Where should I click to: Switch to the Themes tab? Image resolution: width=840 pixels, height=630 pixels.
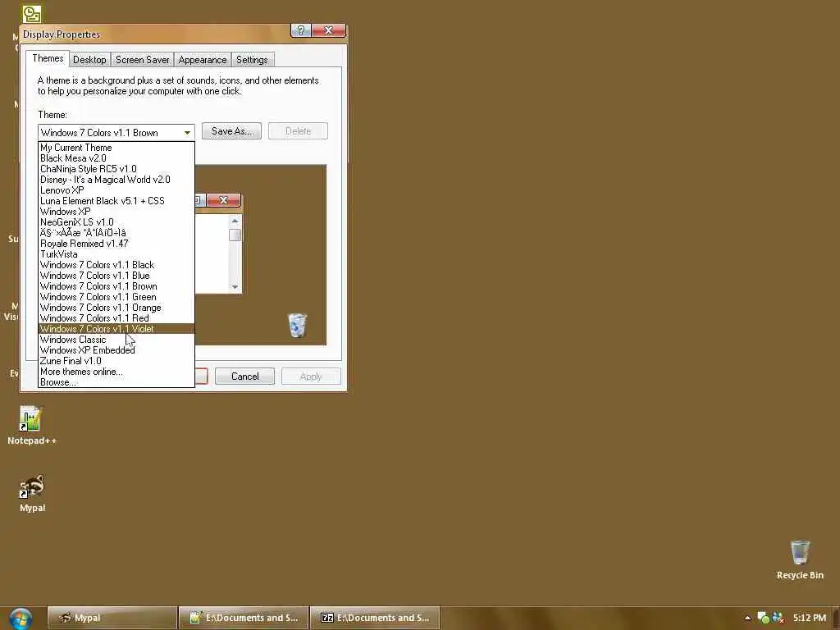click(48, 58)
